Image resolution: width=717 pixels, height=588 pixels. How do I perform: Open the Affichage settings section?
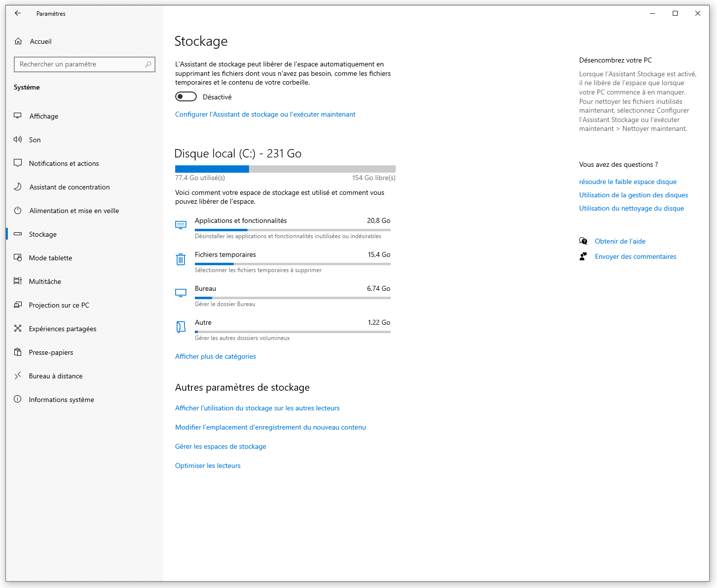(x=44, y=116)
